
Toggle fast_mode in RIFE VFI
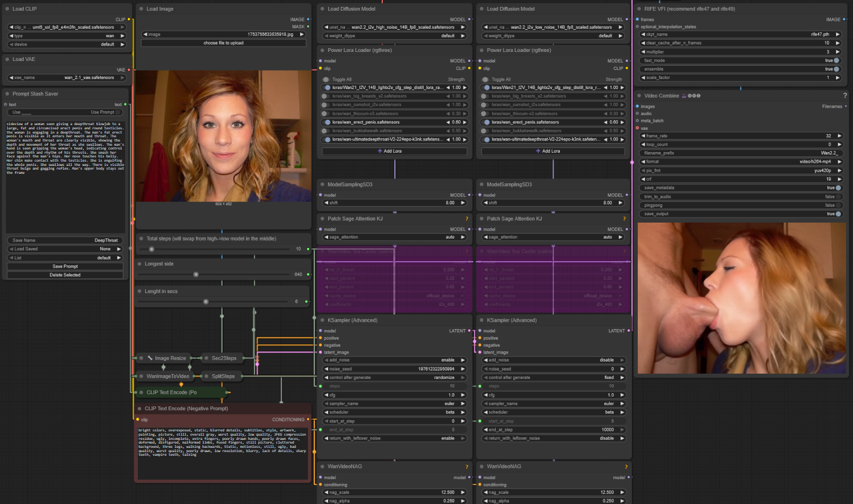tap(836, 60)
